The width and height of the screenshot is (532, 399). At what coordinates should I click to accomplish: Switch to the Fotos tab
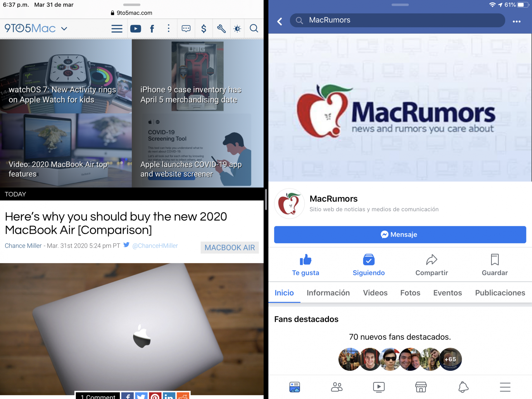(x=410, y=293)
